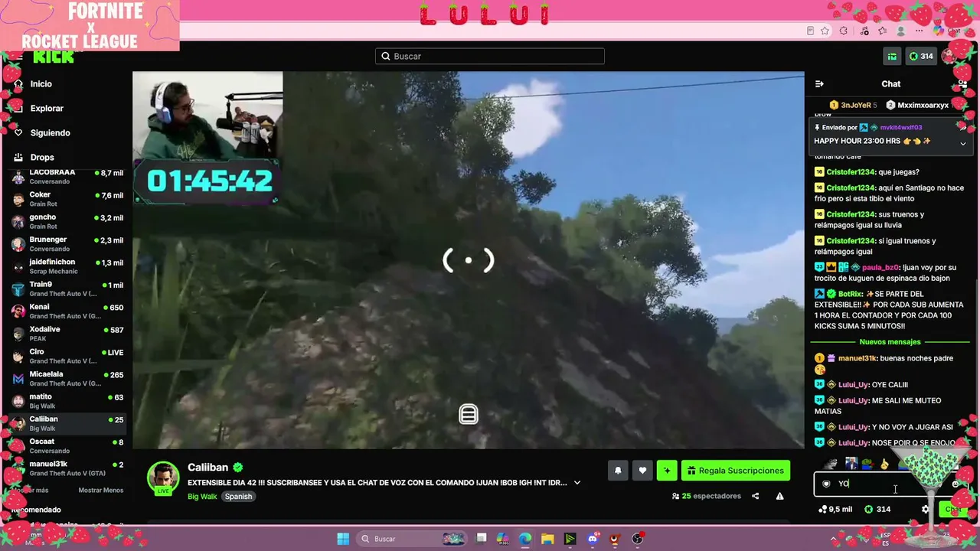Click Mostrar Menos in the sidebar
This screenshot has width=980, height=551.
point(100,491)
